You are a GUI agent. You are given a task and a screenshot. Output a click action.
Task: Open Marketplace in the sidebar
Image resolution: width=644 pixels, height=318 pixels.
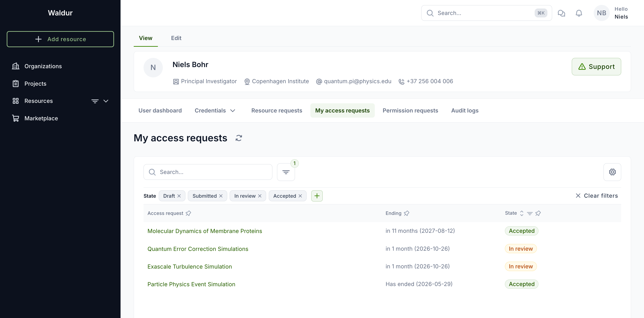pos(41,118)
